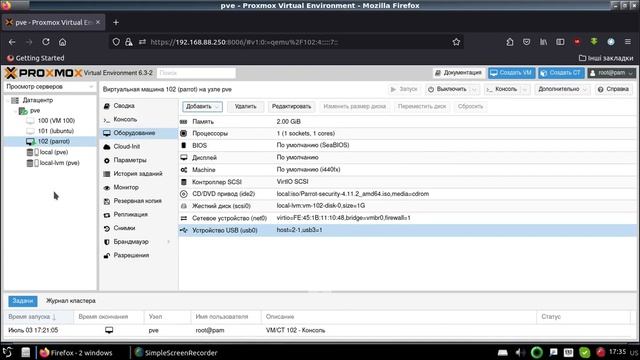Screen dimensions: 640x360
Task: Open the More (Дополнительно) dropdown
Action: tap(562, 89)
